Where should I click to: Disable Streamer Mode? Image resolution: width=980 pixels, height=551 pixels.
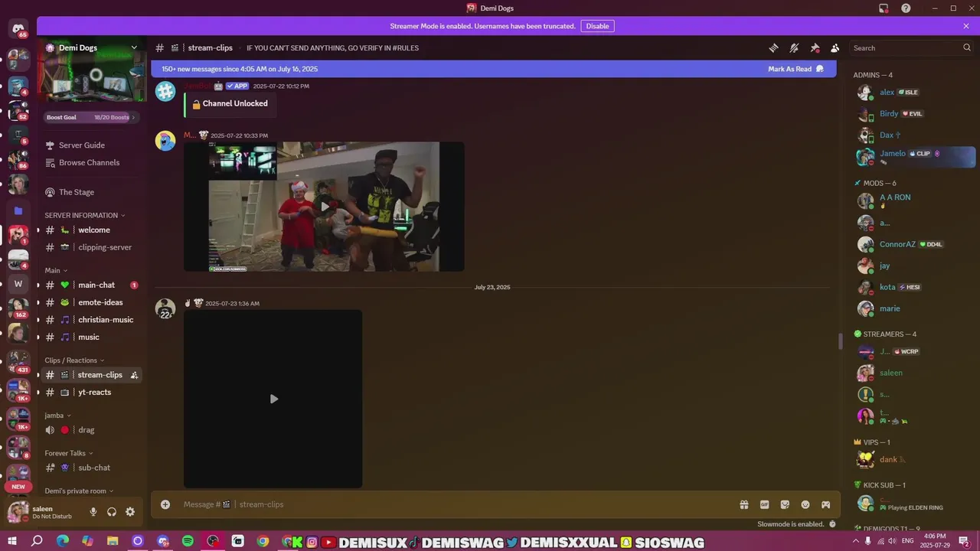[597, 26]
